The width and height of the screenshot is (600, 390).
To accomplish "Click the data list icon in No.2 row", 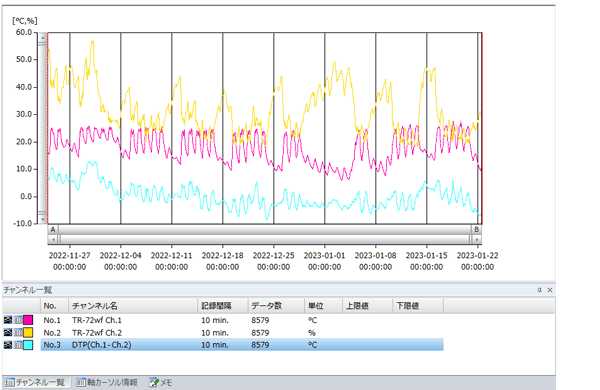I will tap(18, 332).
